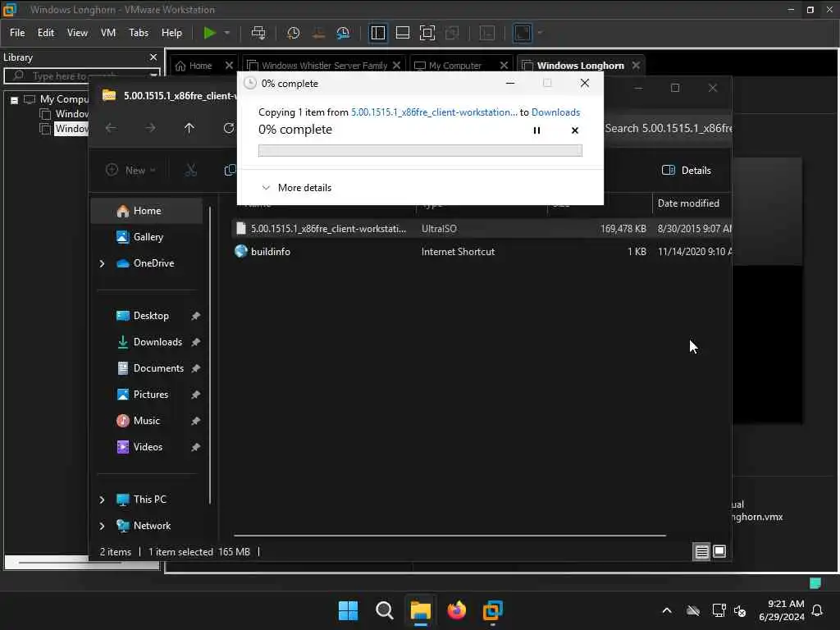The height and width of the screenshot is (630, 840).
Task: Expand the Network tree node
Action: [x=102, y=526]
